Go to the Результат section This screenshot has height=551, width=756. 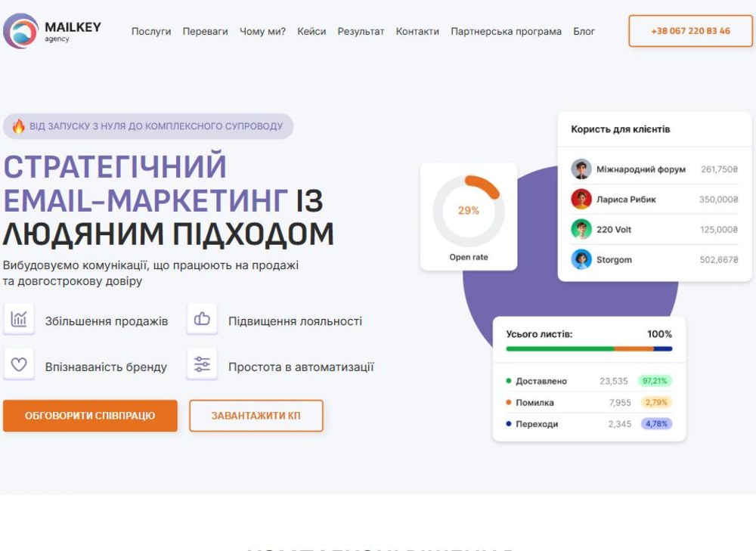pyautogui.click(x=361, y=31)
